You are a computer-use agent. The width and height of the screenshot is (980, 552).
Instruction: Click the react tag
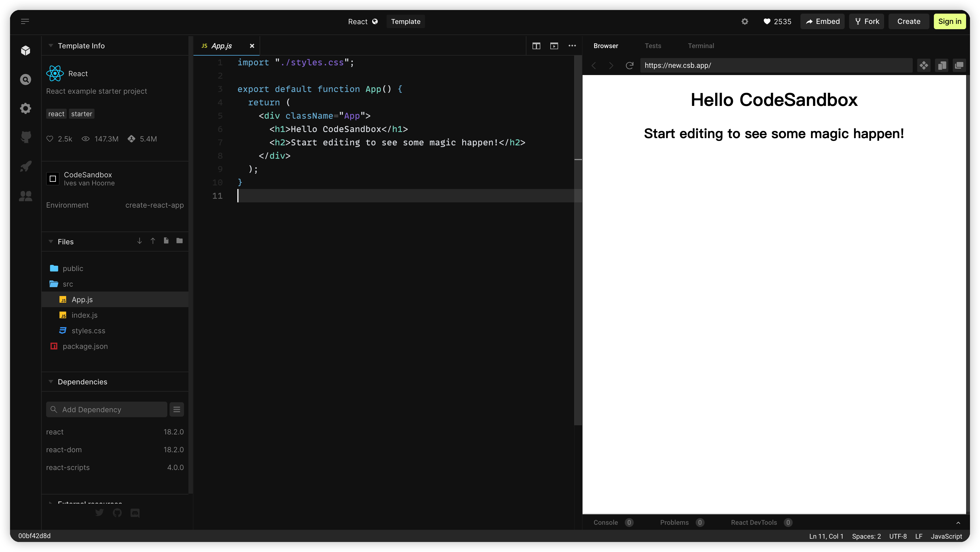(x=56, y=114)
